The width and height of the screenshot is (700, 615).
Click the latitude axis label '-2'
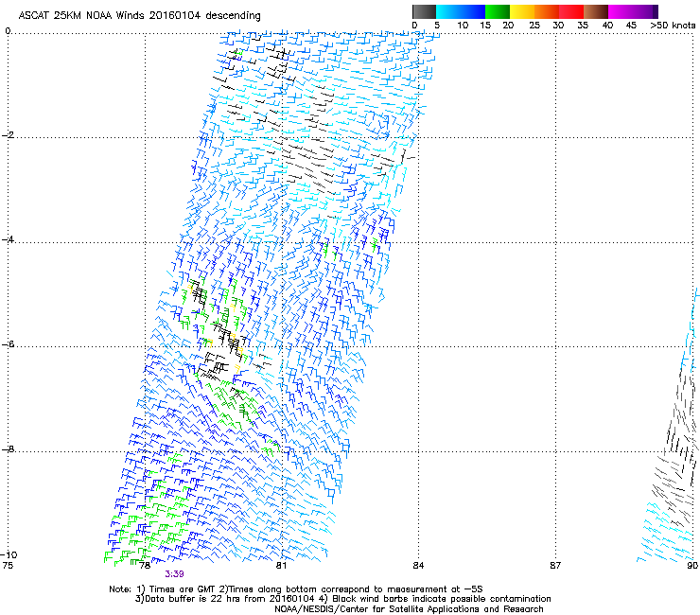point(9,135)
